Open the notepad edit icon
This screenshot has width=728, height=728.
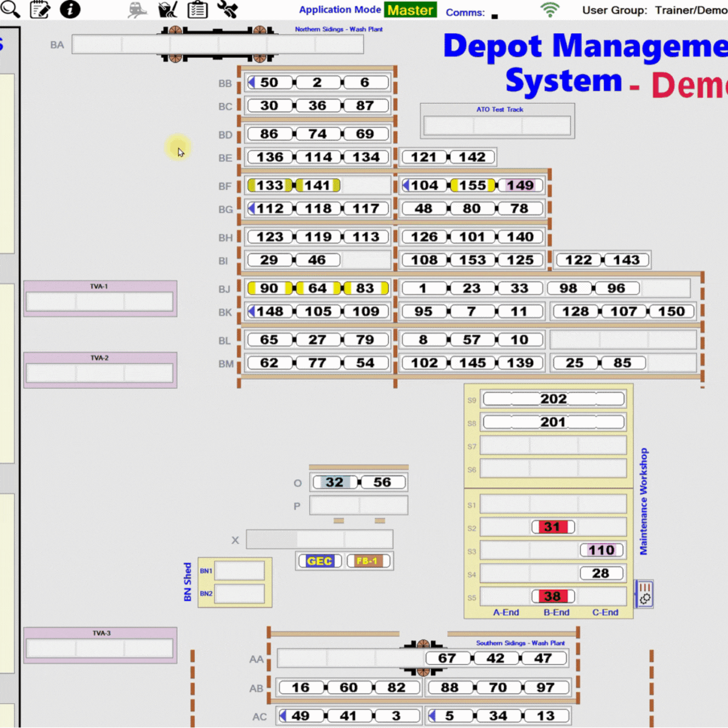(x=40, y=10)
